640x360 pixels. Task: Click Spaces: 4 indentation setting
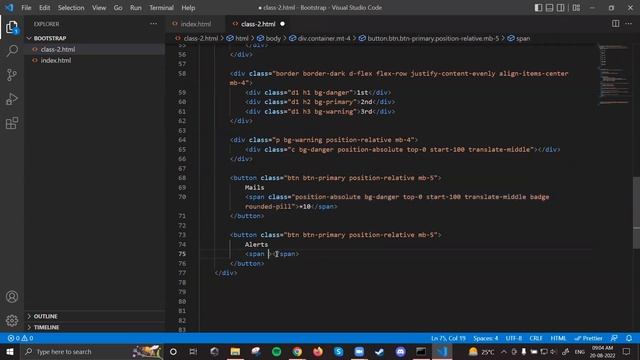pos(486,338)
